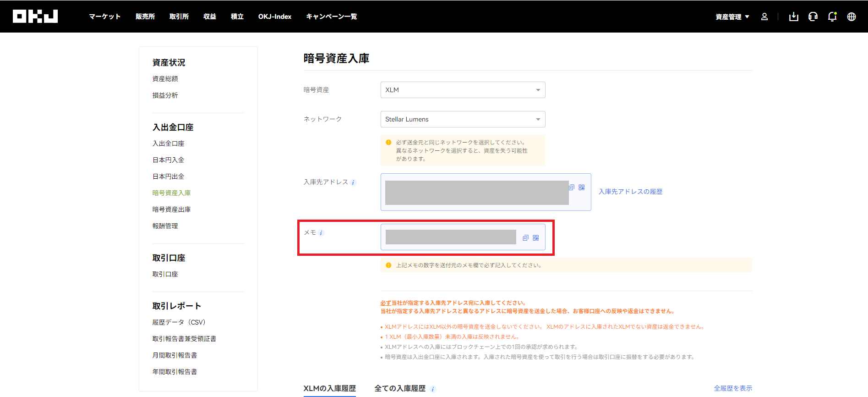Open 報酬管理 in sidebar
The height and width of the screenshot is (397, 868).
point(165,226)
